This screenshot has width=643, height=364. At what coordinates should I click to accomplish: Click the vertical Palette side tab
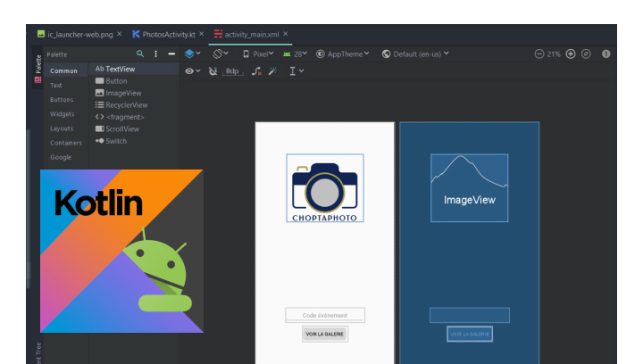[38, 69]
